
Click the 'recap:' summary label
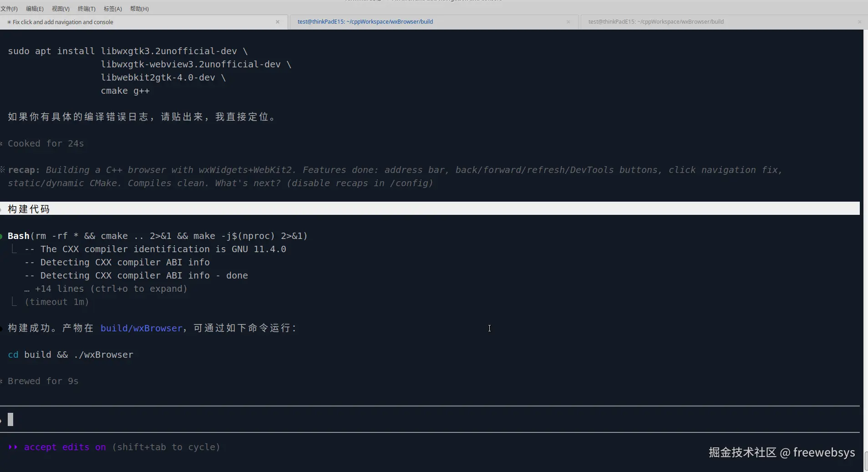(24, 170)
